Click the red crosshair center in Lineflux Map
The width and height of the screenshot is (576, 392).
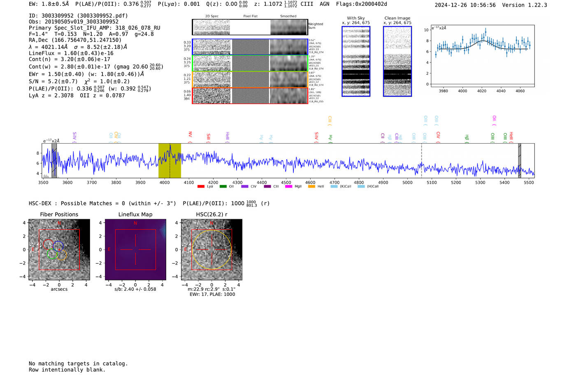(x=135, y=250)
